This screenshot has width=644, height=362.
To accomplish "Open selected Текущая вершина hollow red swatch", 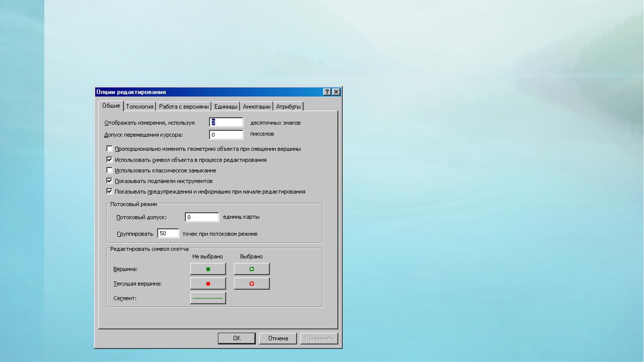I will 252,284.
